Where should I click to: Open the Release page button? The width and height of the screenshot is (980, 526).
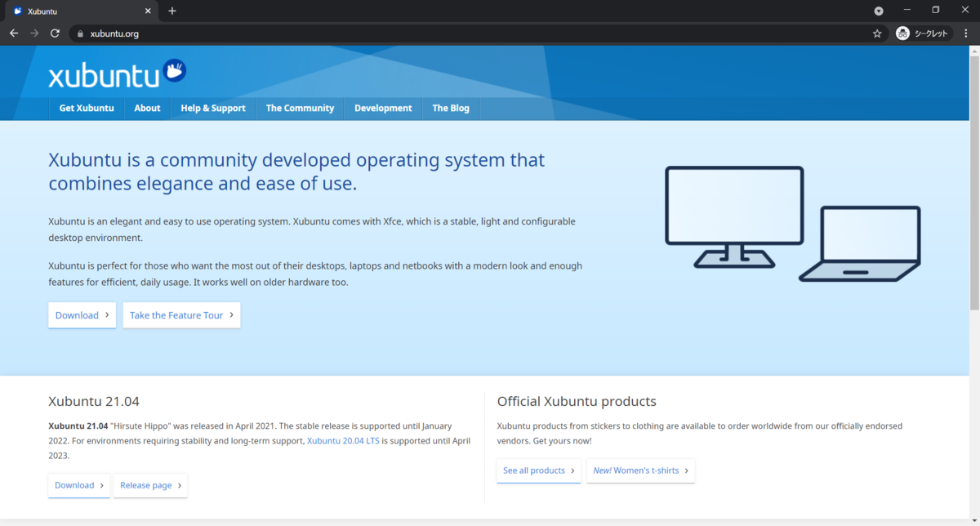(x=150, y=485)
